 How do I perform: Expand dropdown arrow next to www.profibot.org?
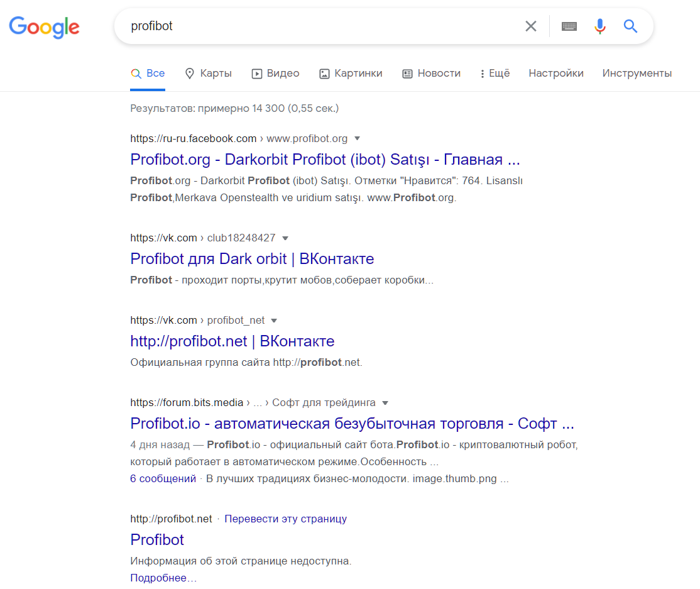pyautogui.click(x=357, y=138)
